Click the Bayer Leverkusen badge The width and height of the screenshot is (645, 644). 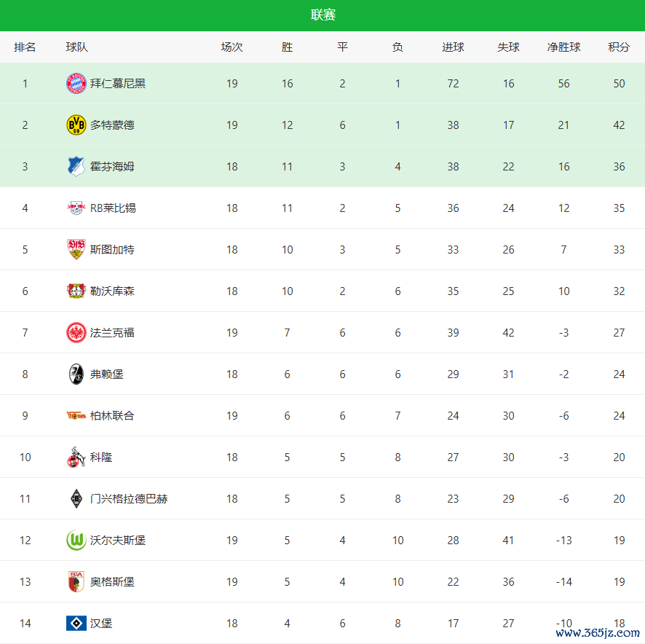coord(76,291)
